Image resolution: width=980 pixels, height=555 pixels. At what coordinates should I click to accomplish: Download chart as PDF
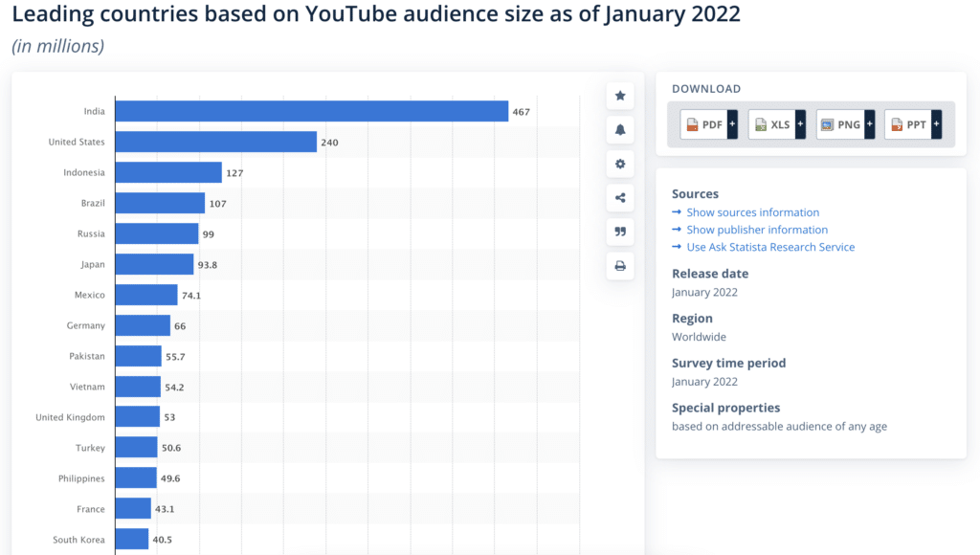coord(703,124)
